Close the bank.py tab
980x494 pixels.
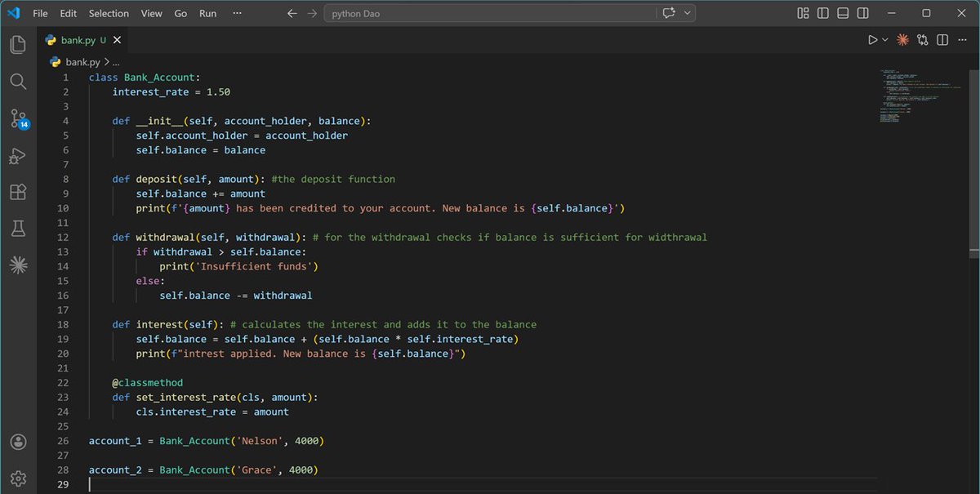click(117, 40)
